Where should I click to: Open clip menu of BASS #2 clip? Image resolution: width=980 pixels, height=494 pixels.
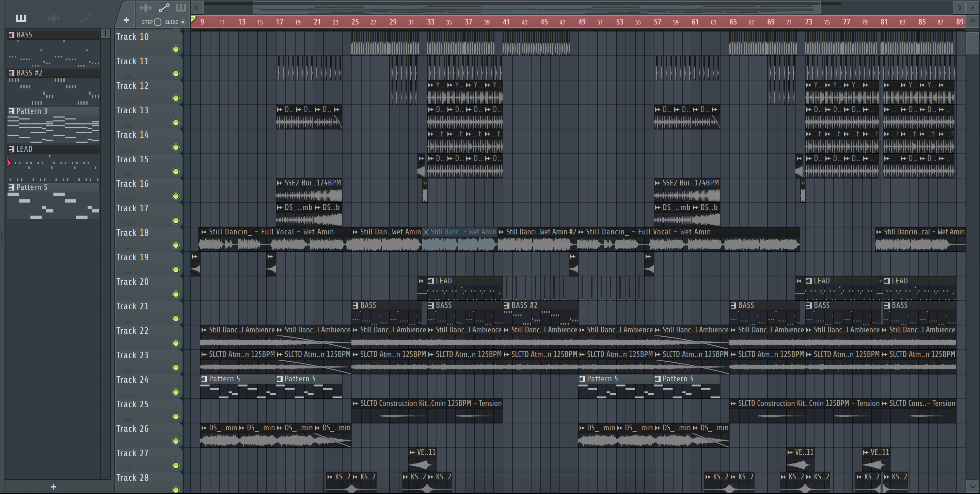(507, 305)
